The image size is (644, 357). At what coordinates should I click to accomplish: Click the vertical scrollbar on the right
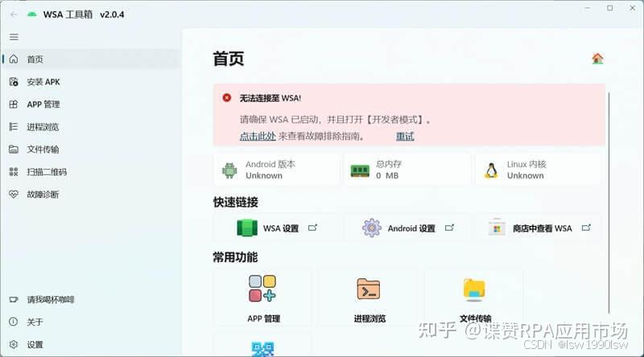click(609, 203)
